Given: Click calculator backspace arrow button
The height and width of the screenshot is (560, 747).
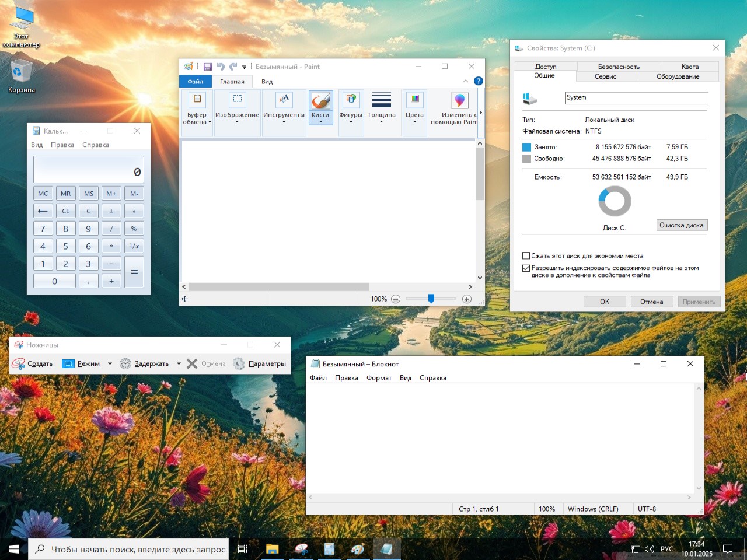Looking at the screenshot, I should [43, 211].
